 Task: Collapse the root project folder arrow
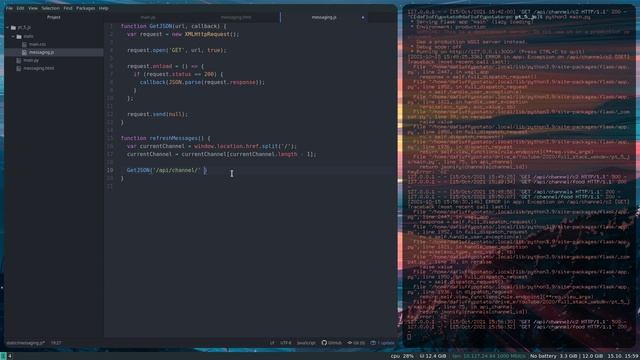click(8, 28)
